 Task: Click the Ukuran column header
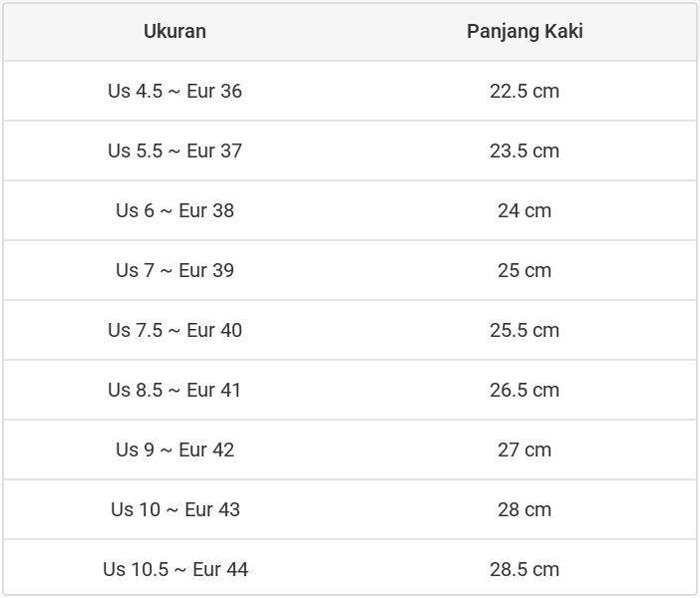click(175, 31)
